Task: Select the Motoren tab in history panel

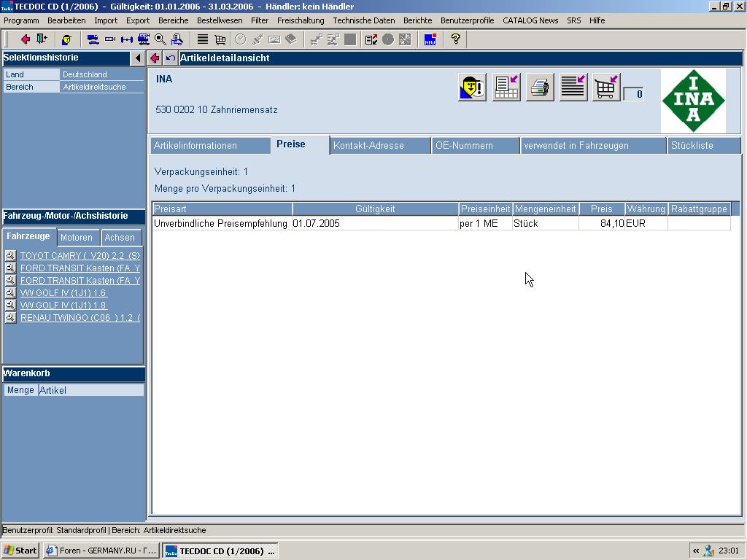Action: click(x=77, y=238)
